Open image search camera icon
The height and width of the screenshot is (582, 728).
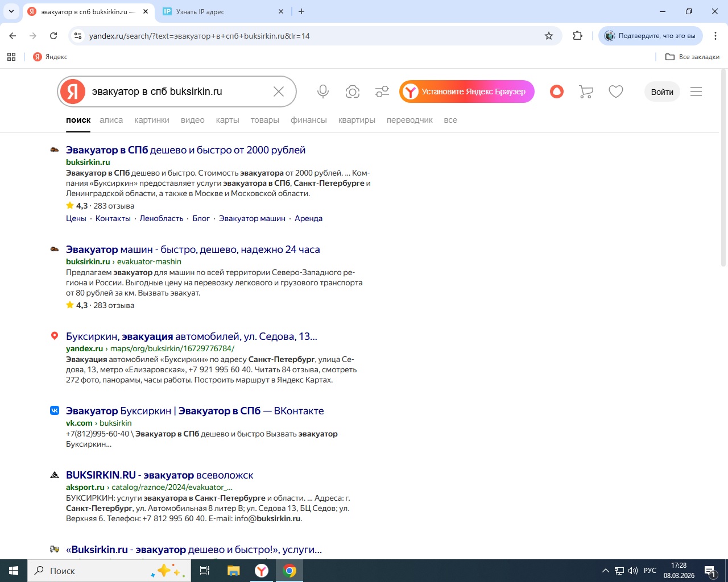coord(353,92)
